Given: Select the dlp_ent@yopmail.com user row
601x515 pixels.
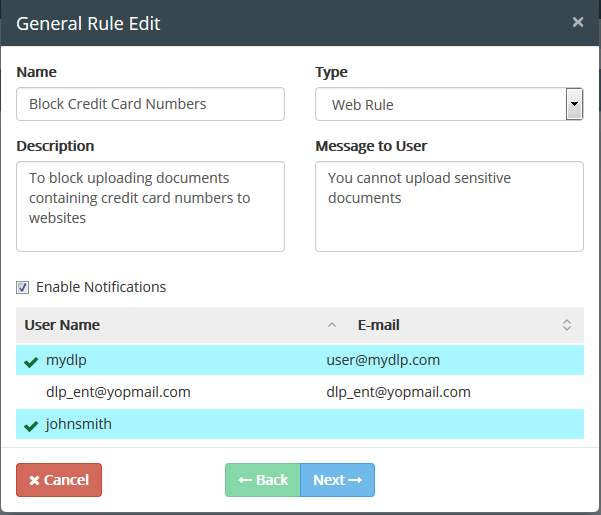Looking at the screenshot, I should tap(300, 392).
